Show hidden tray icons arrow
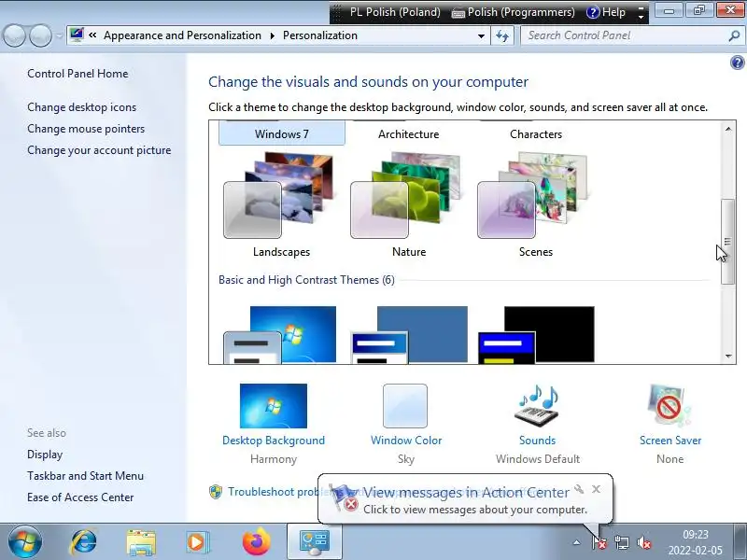The height and width of the screenshot is (560, 747). point(576,542)
